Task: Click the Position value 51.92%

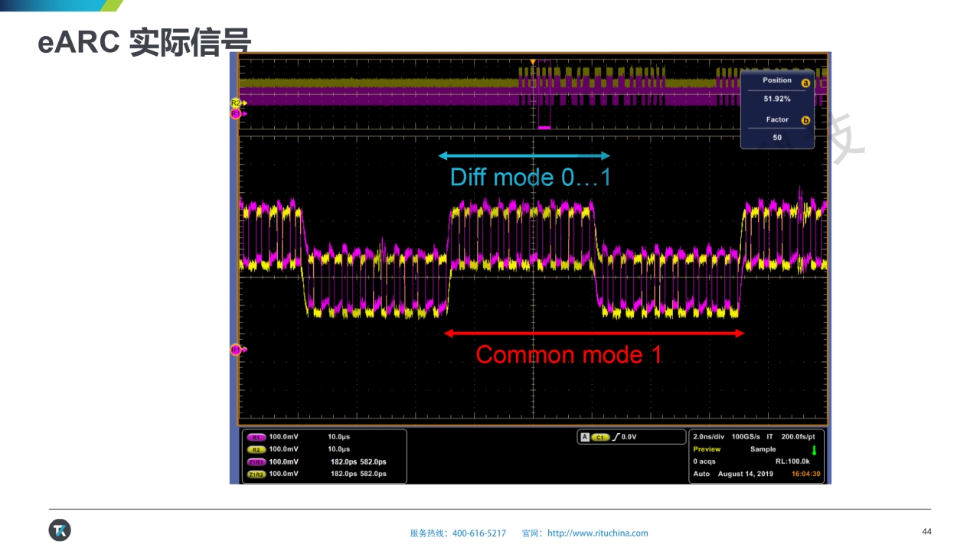Action: click(777, 99)
